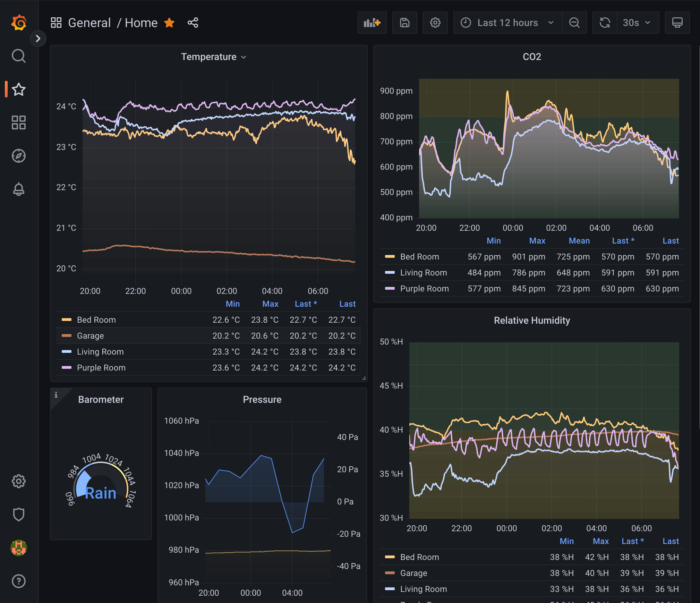Select the Explore compass icon
This screenshot has height=603, width=700.
click(x=19, y=156)
